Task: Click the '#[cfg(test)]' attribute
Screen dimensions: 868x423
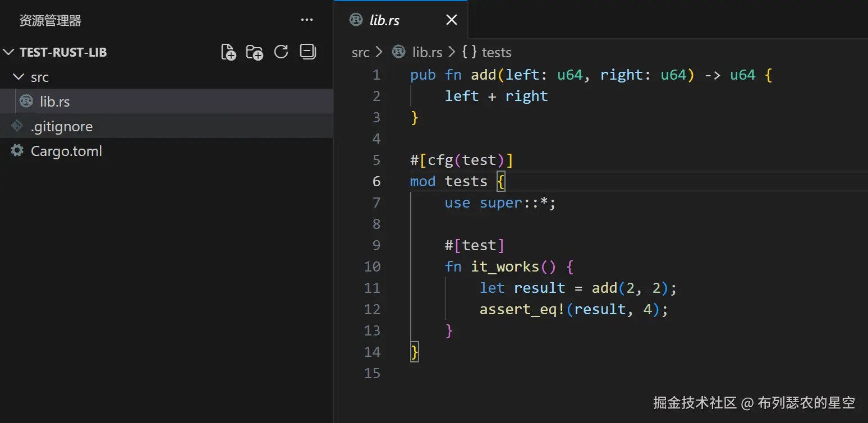Action: [462, 160]
